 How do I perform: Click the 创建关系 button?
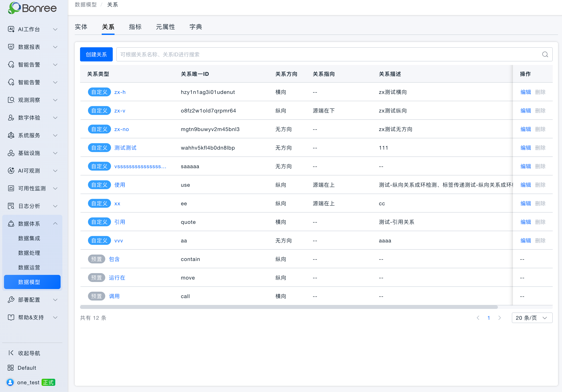coord(96,54)
